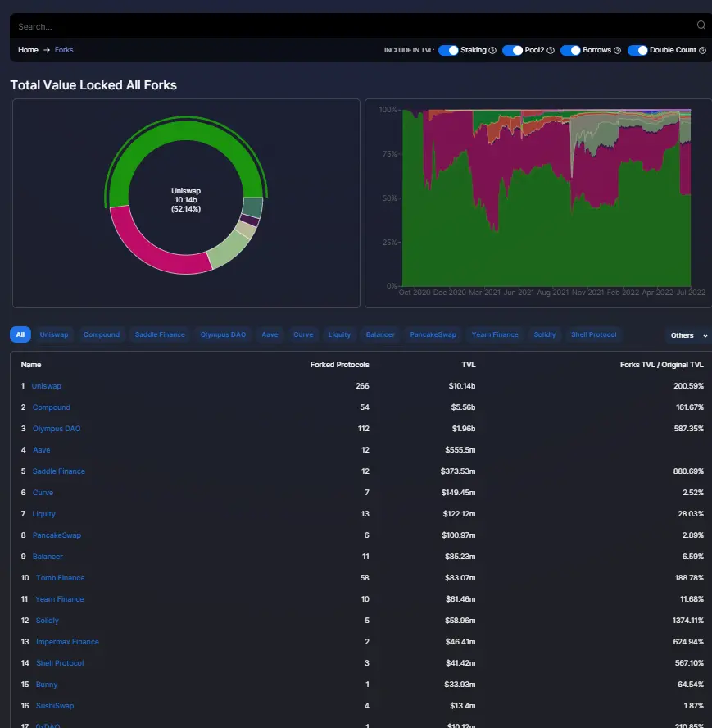Open the Yearn Finance table link
712x728 pixels.
(60, 599)
